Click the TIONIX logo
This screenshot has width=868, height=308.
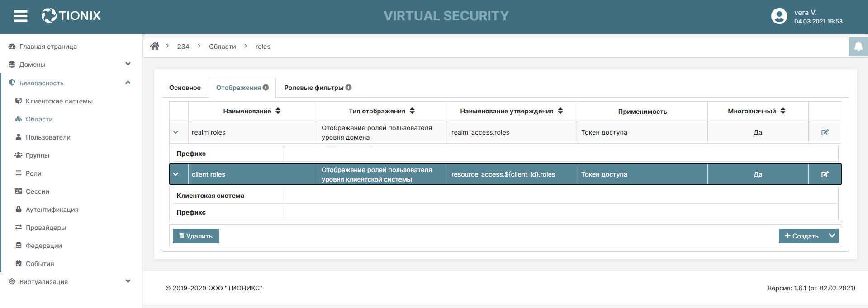pos(71,16)
